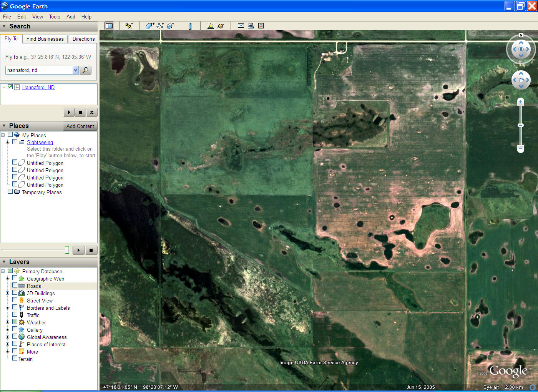Zoom out with the minus button
Viewport: 538px width, 392px height.
click(x=521, y=148)
